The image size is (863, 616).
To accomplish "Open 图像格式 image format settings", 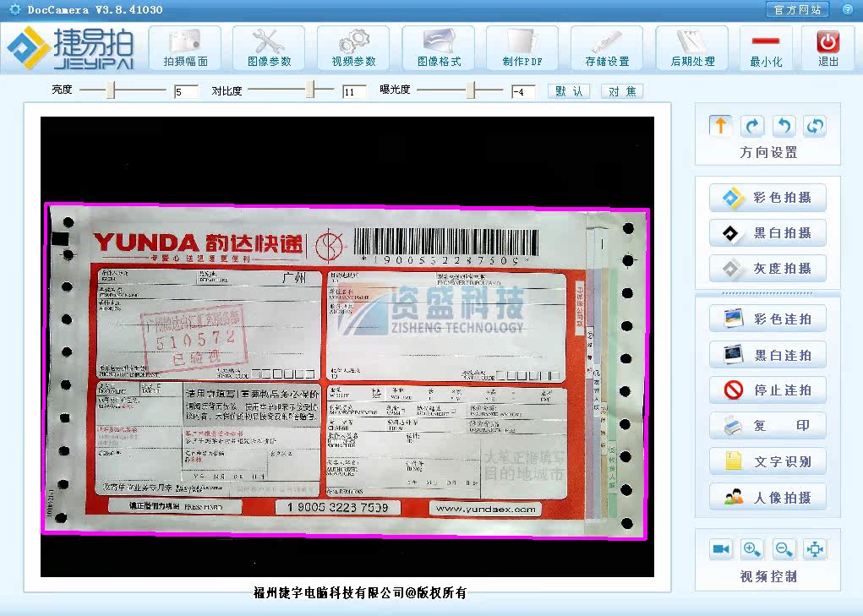I will (438, 48).
